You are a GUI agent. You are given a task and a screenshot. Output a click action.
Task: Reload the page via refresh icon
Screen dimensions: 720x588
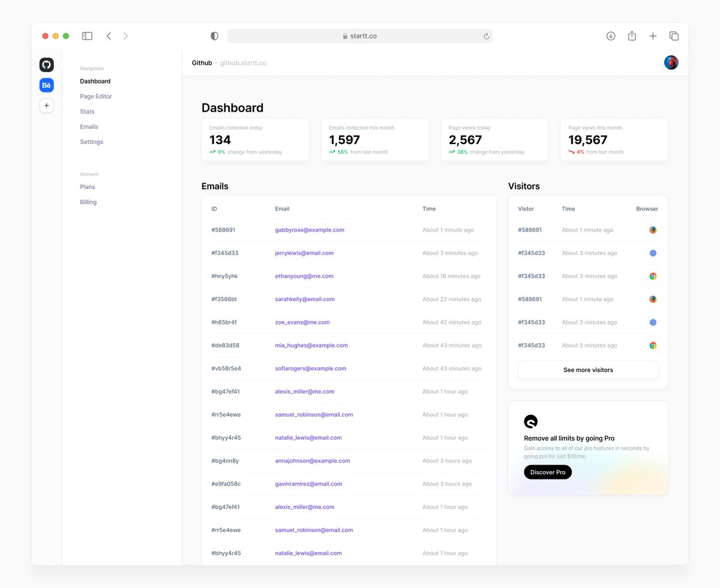[486, 36]
